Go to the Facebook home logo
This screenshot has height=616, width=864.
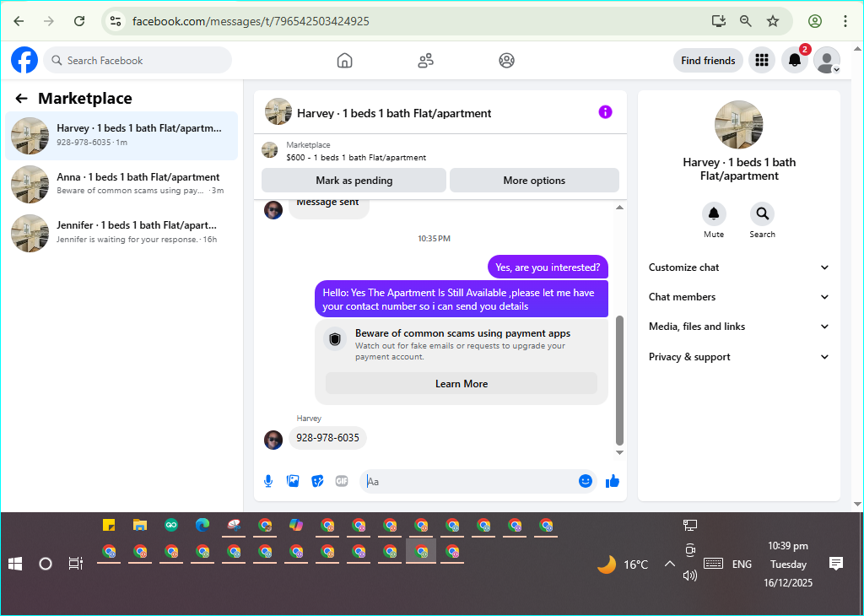[x=24, y=60]
